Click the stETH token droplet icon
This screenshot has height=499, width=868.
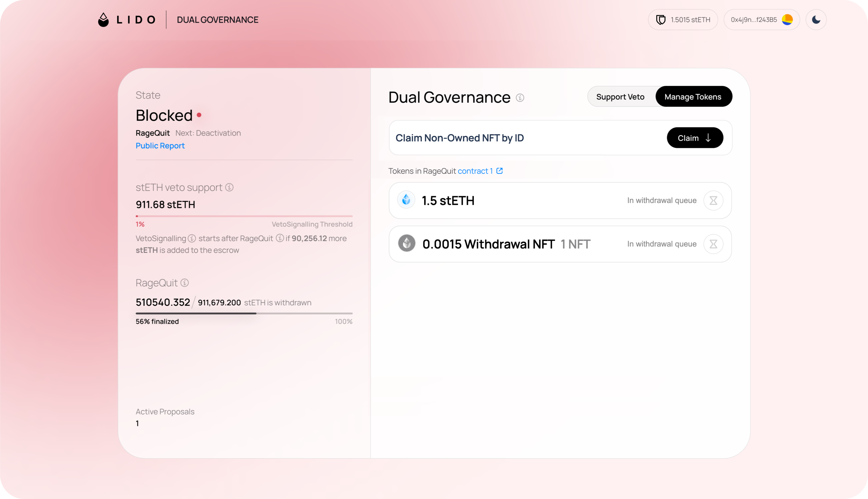(x=406, y=200)
